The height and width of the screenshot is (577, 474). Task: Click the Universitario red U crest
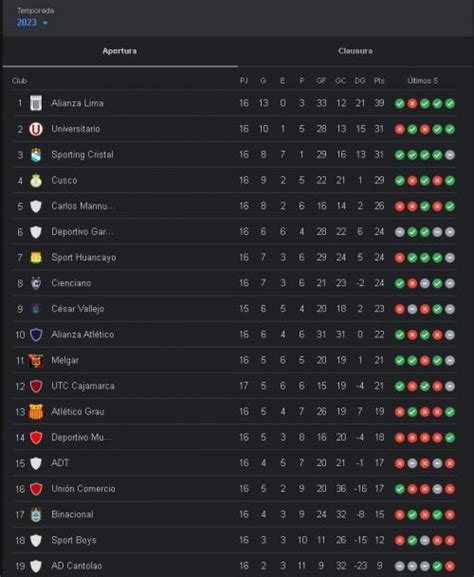[36, 129]
